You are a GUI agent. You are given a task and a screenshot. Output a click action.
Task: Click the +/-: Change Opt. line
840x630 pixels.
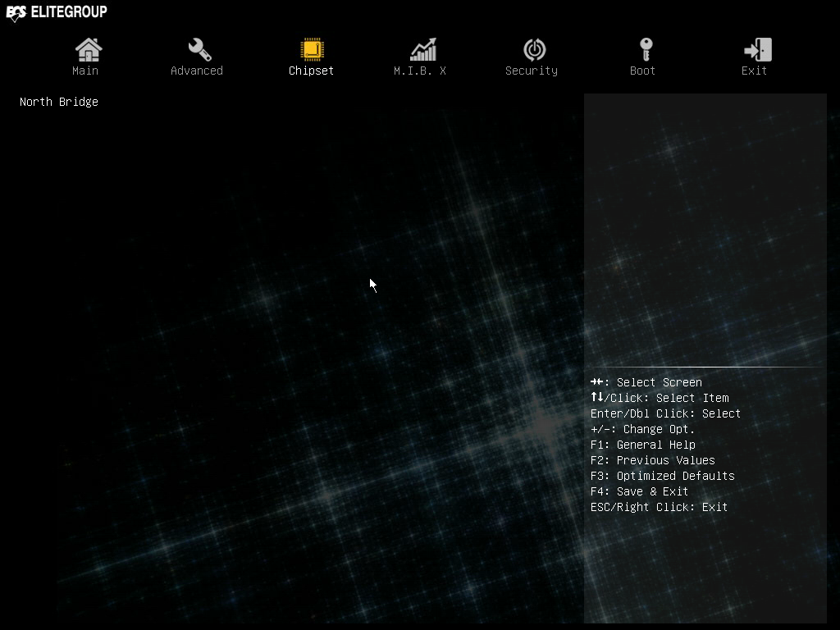coord(642,429)
